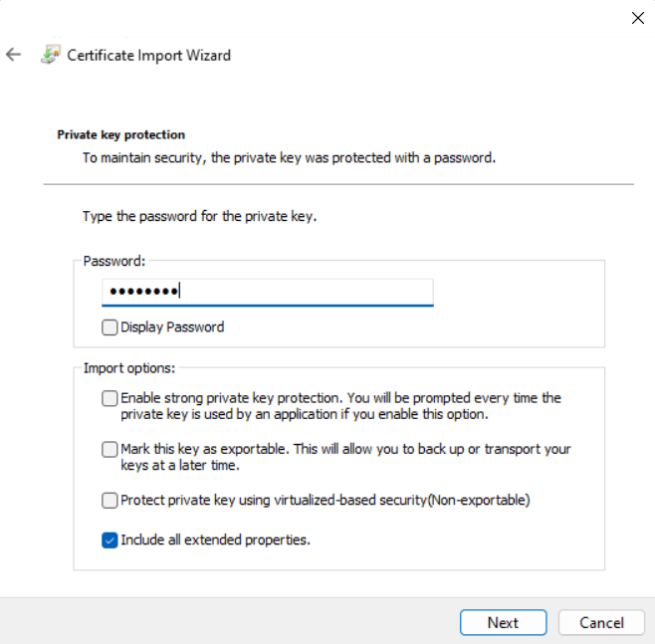Image resolution: width=655 pixels, height=644 pixels.
Task: Tick the virtualized-based security checkbox square
Action: pyautogui.click(x=109, y=501)
